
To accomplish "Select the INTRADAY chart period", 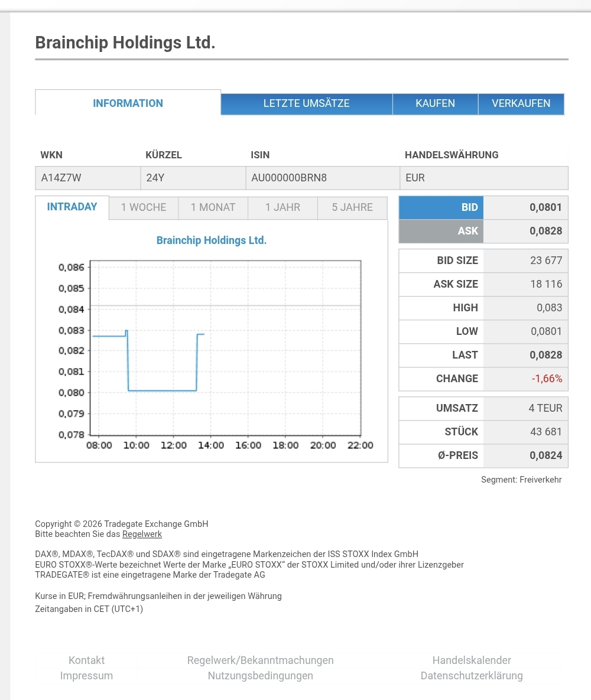I will (x=71, y=207).
